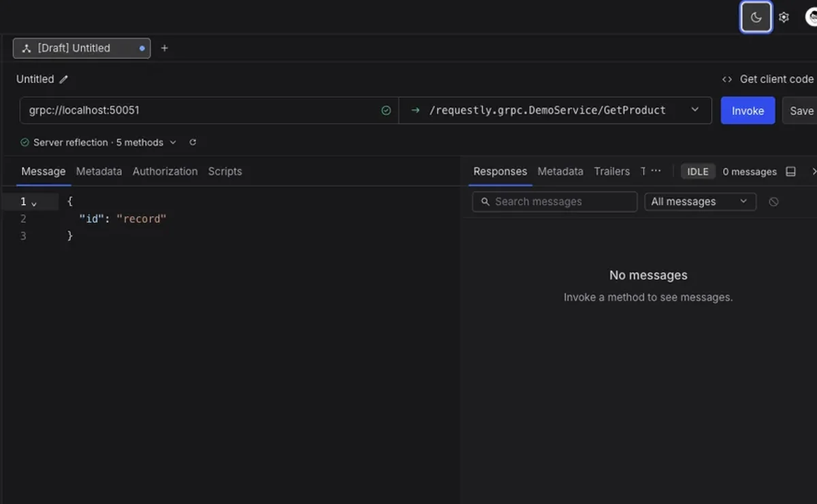Save the request

click(800, 111)
